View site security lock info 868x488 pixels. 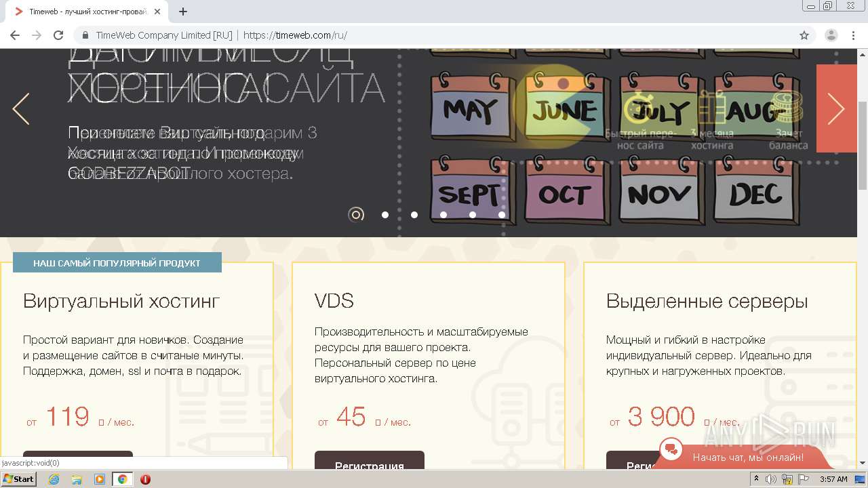pyautogui.click(x=85, y=35)
